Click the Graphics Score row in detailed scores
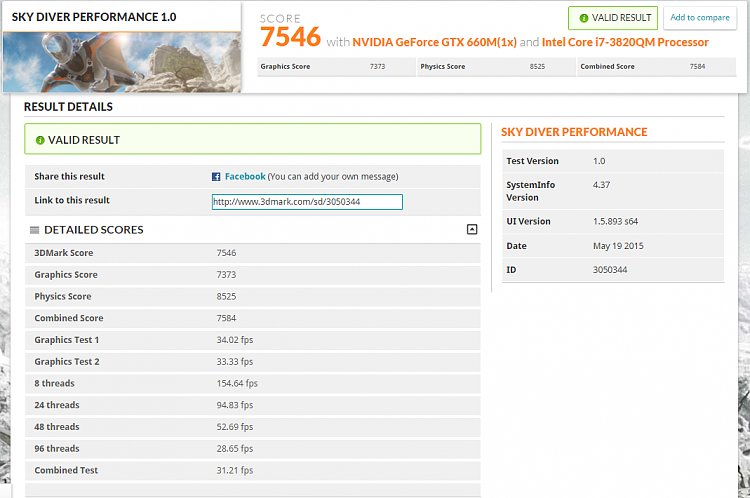 (253, 275)
